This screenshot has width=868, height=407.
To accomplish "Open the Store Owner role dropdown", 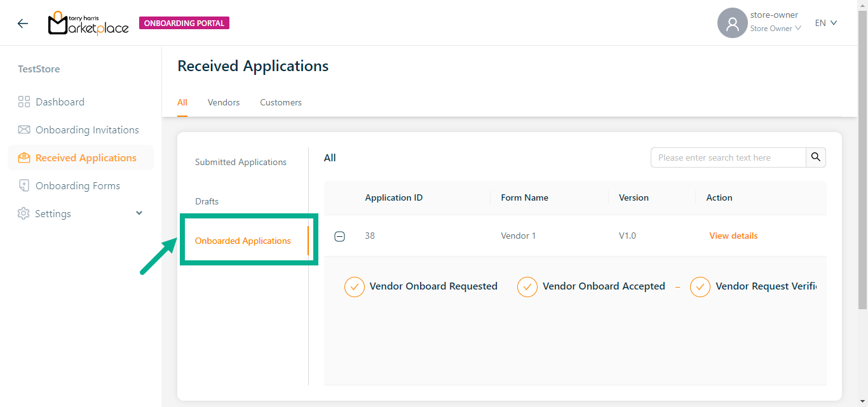I will click(x=775, y=29).
